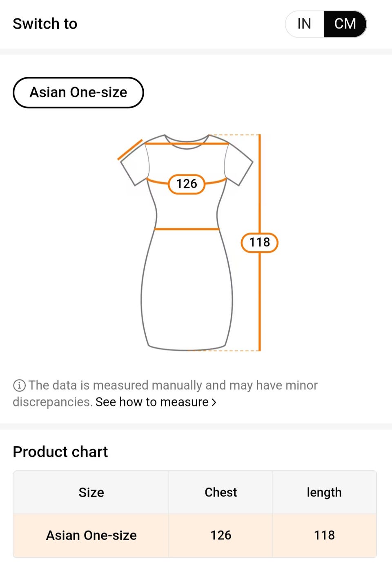Tap the 118 length measurement badge on the diagram
The width and height of the screenshot is (392, 564).
(x=260, y=242)
